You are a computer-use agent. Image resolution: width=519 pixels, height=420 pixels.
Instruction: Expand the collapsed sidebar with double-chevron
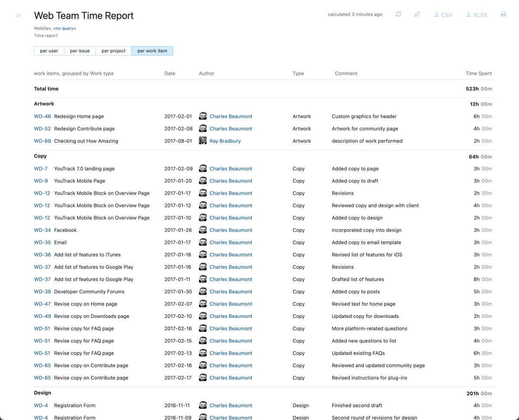[18, 15]
